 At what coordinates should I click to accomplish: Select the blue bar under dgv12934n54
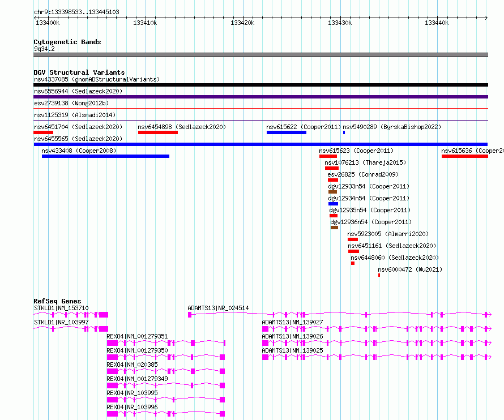click(x=334, y=204)
